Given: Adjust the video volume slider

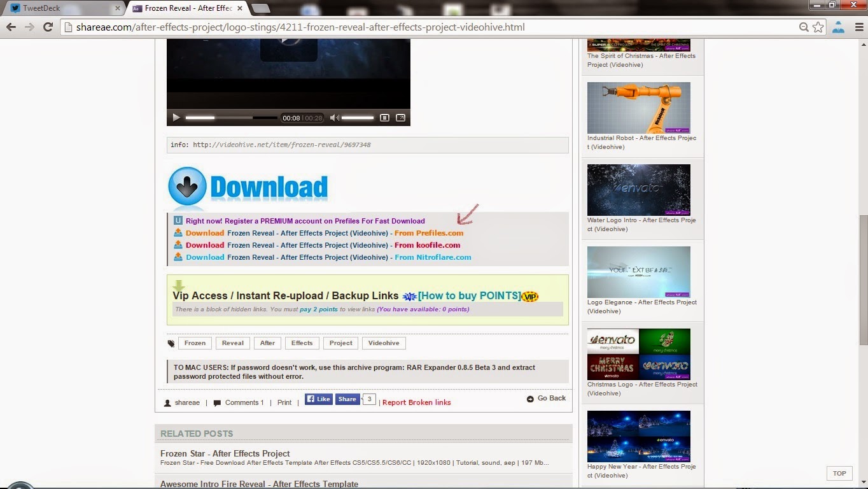Looking at the screenshot, I should (x=358, y=118).
